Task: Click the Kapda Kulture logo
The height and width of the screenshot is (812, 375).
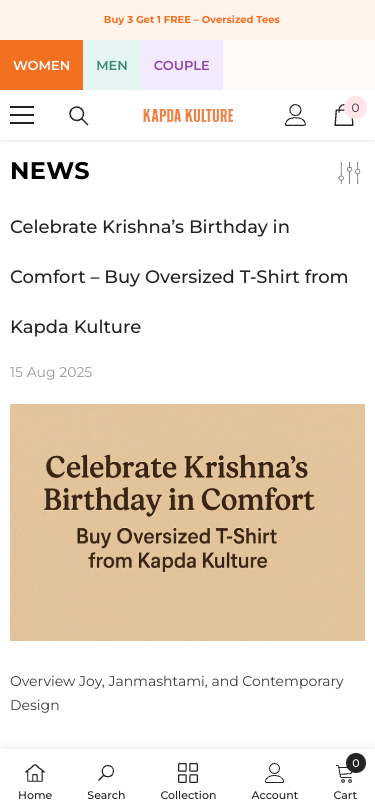Action: (188, 115)
